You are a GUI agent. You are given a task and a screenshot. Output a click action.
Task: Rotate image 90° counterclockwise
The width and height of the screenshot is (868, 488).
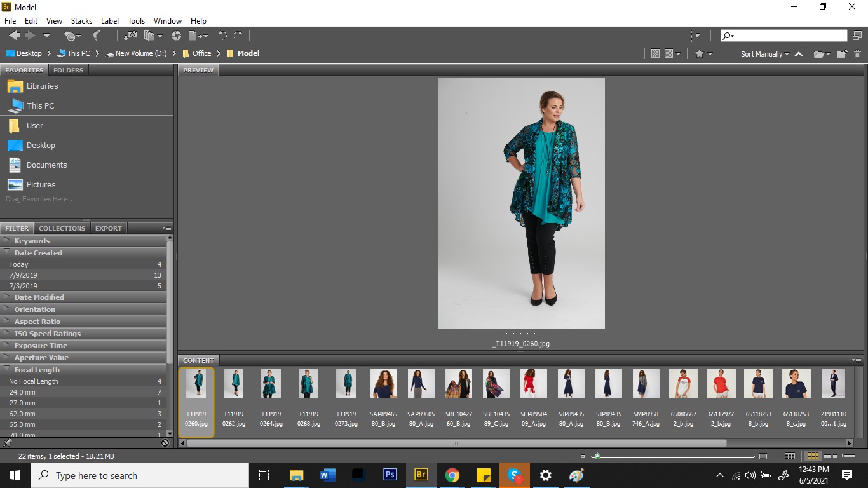point(222,36)
